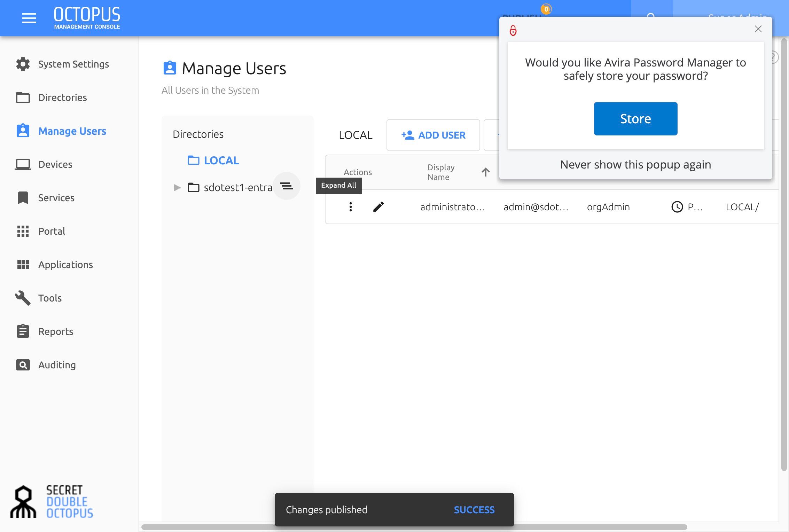Click Never show this popup again
The height and width of the screenshot is (532, 789).
coord(635,164)
